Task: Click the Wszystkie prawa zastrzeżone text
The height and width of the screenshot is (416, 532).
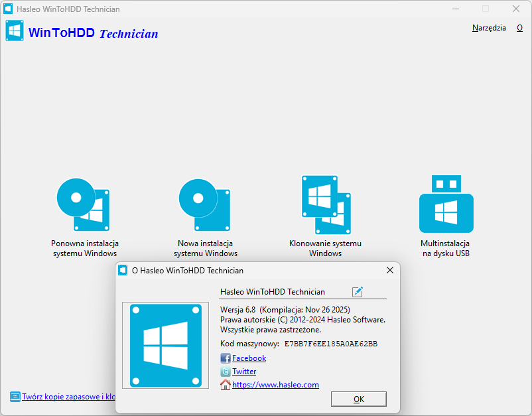Action: [271, 330]
